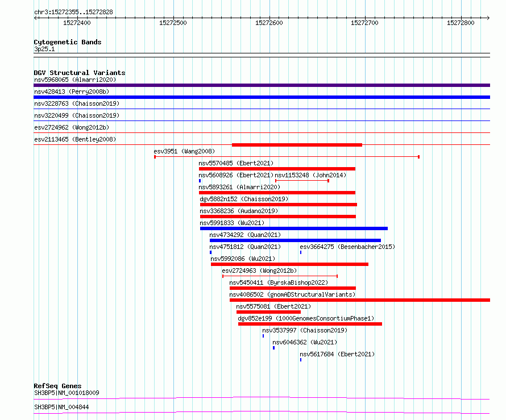Viewport: 506px width, 420px height.
Task: Select the nsv4086502 (gnomADStructuralVariants) label
Action: point(292,294)
